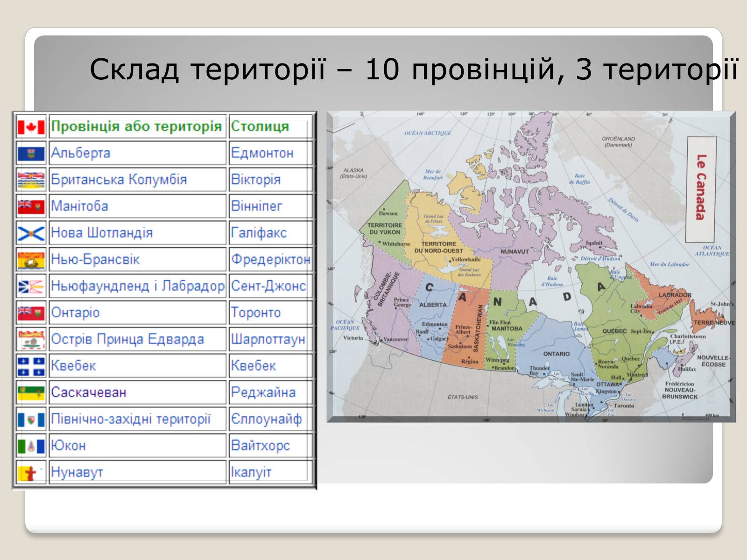This screenshot has width=747, height=560.
Task: Click the Newfoundland and Labrador flag icon
Action: (31, 287)
